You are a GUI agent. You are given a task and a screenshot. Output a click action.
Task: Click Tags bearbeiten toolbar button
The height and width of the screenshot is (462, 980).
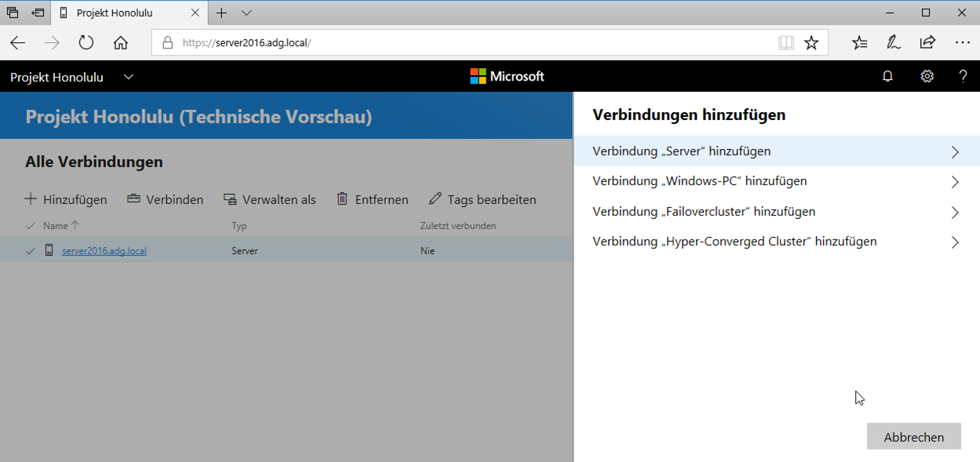coord(483,199)
